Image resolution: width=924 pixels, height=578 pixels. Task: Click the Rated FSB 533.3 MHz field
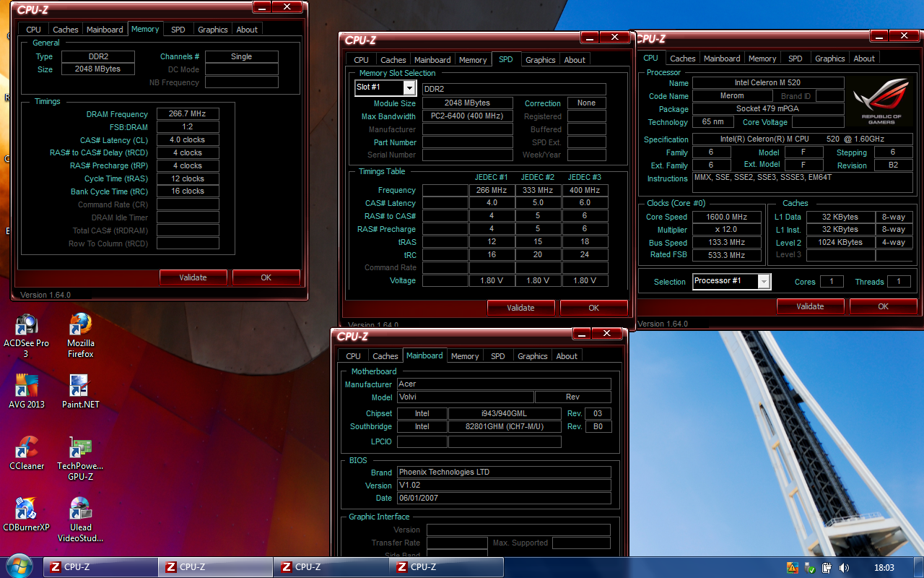click(727, 256)
